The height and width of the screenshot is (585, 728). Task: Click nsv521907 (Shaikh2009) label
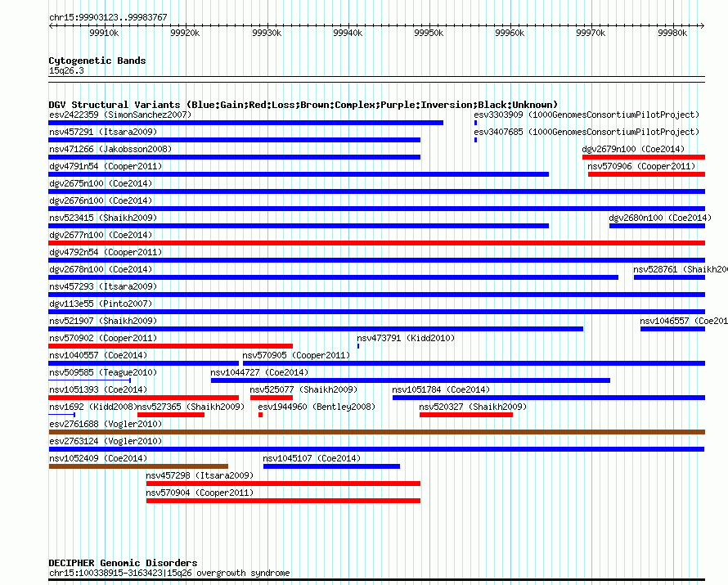(103, 321)
